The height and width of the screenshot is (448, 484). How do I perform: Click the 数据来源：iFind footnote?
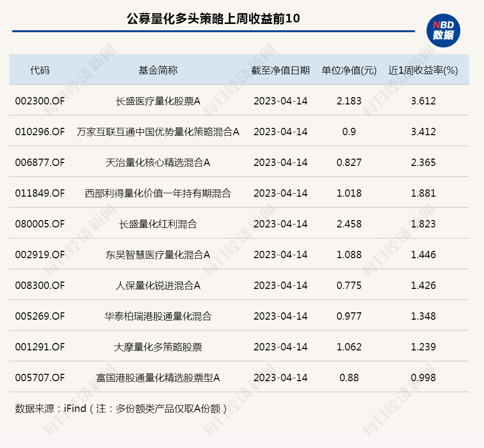[x=121, y=408]
